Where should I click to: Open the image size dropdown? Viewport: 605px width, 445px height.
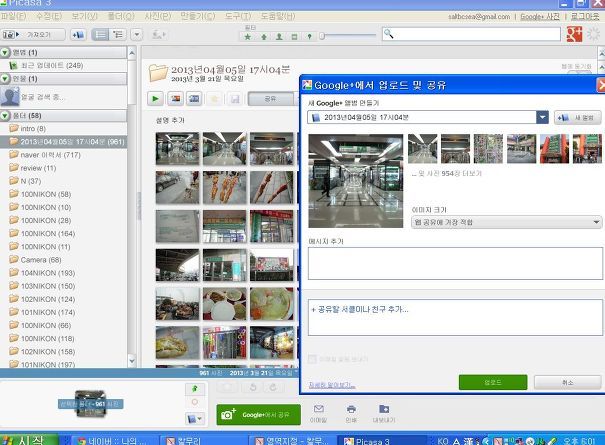(x=506, y=222)
